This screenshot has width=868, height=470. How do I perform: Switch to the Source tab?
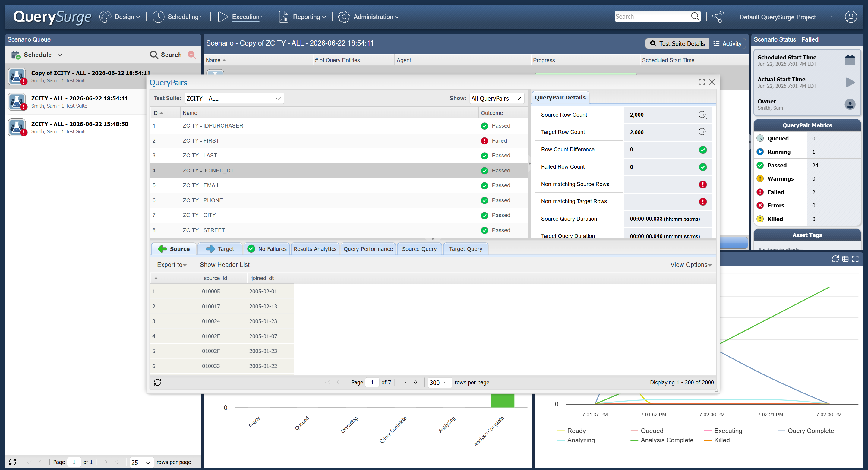coord(174,249)
